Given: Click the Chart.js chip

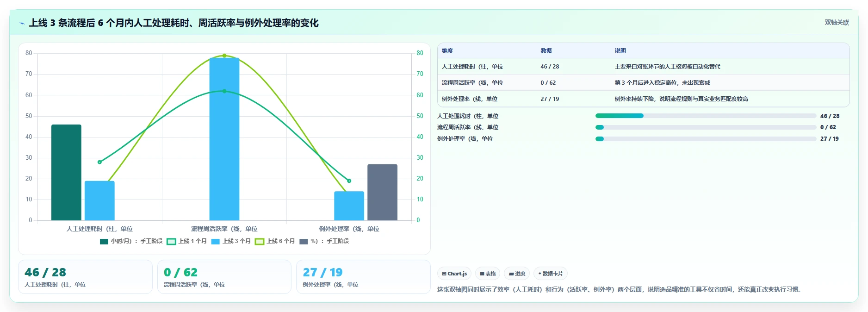Looking at the screenshot, I should click(x=454, y=274).
